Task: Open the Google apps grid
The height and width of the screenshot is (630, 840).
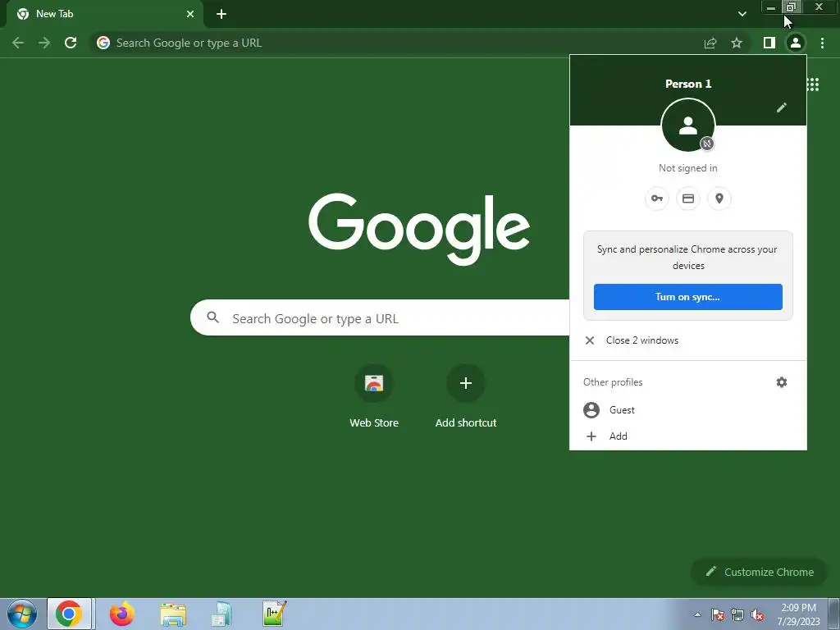Action: tap(813, 84)
